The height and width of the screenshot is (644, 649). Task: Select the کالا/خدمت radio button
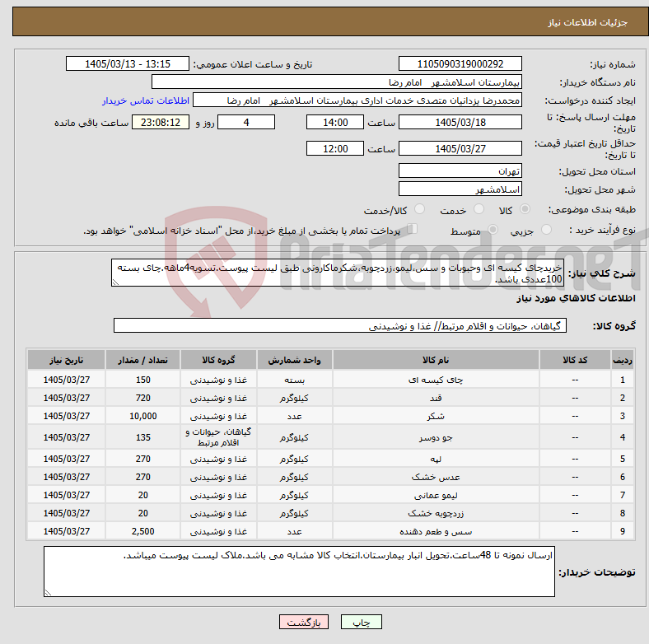click(420, 209)
